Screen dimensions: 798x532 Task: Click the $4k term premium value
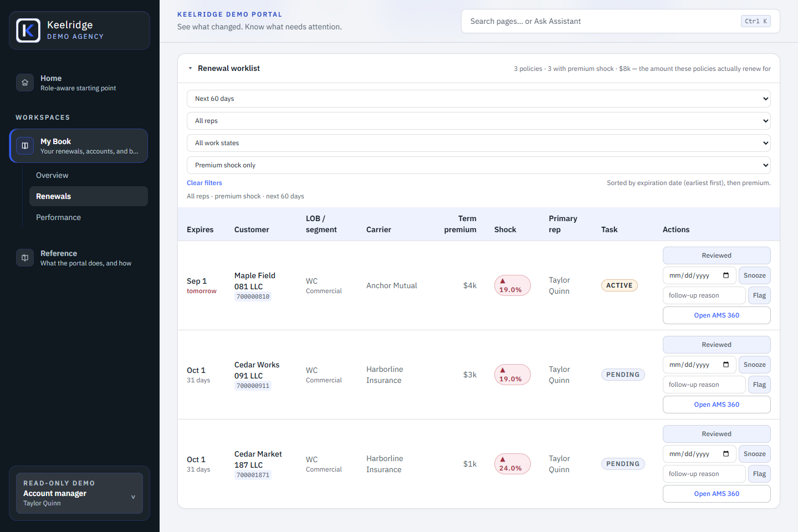pos(470,285)
